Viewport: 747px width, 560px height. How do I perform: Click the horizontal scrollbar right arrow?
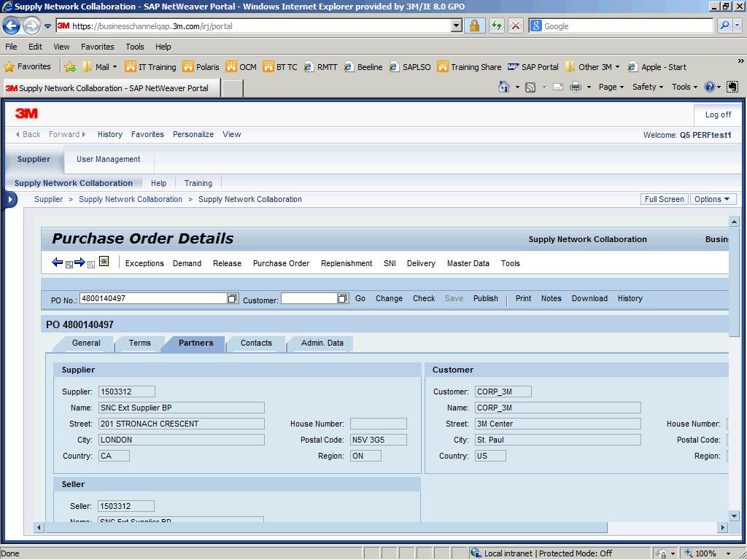pos(723,527)
